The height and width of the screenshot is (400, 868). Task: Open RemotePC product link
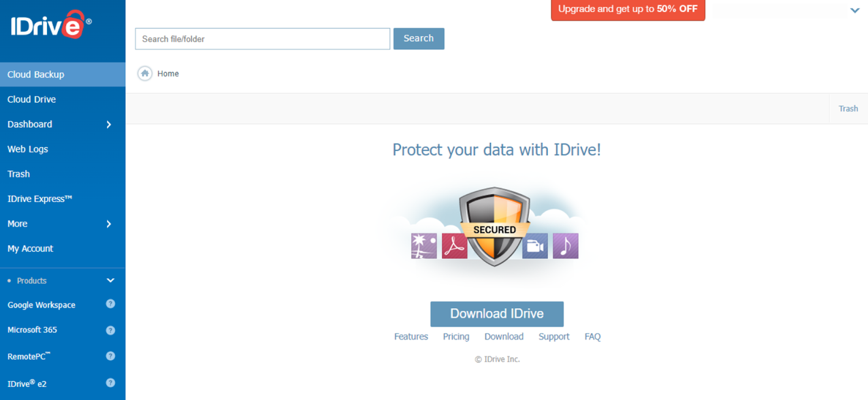tap(29, 356)
